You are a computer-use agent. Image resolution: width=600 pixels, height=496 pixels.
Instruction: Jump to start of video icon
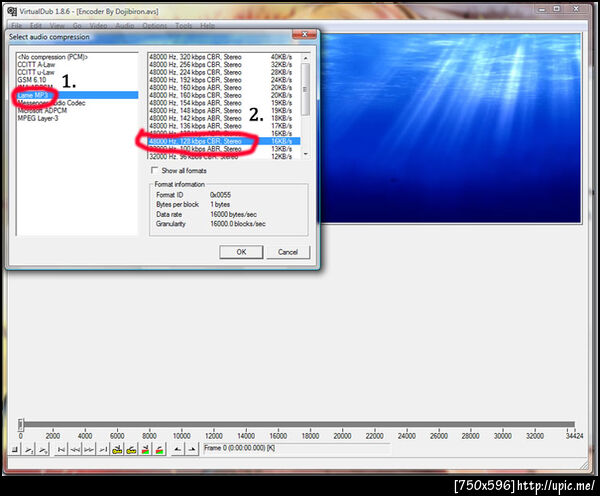(61, 449)
